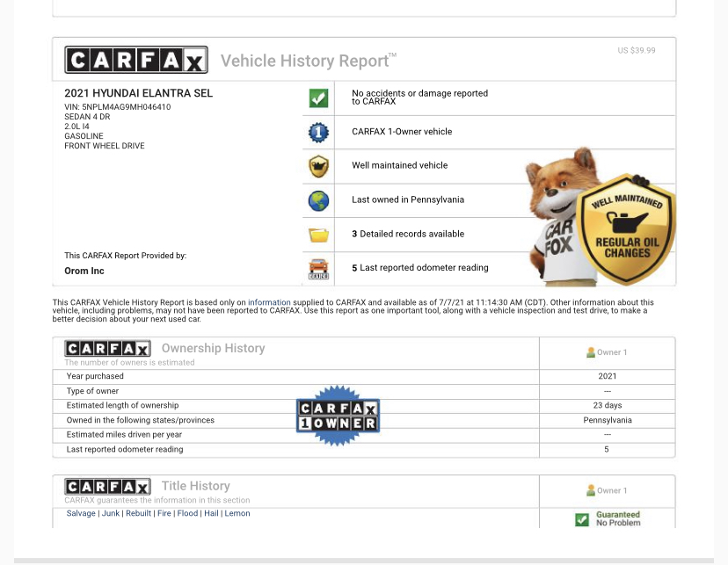Click the 'Estimated length of ownership' label
The width and height of the screenshot is (728, 565).
point(122,405)
